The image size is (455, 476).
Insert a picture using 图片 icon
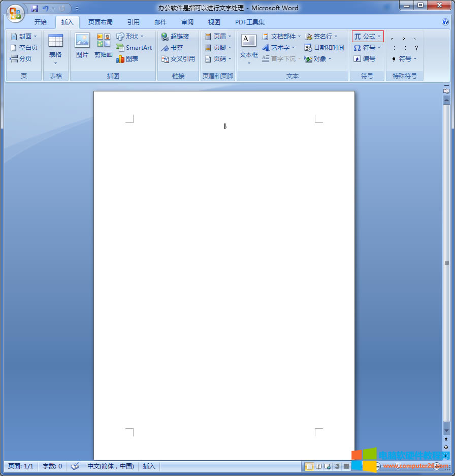[82, 46]
